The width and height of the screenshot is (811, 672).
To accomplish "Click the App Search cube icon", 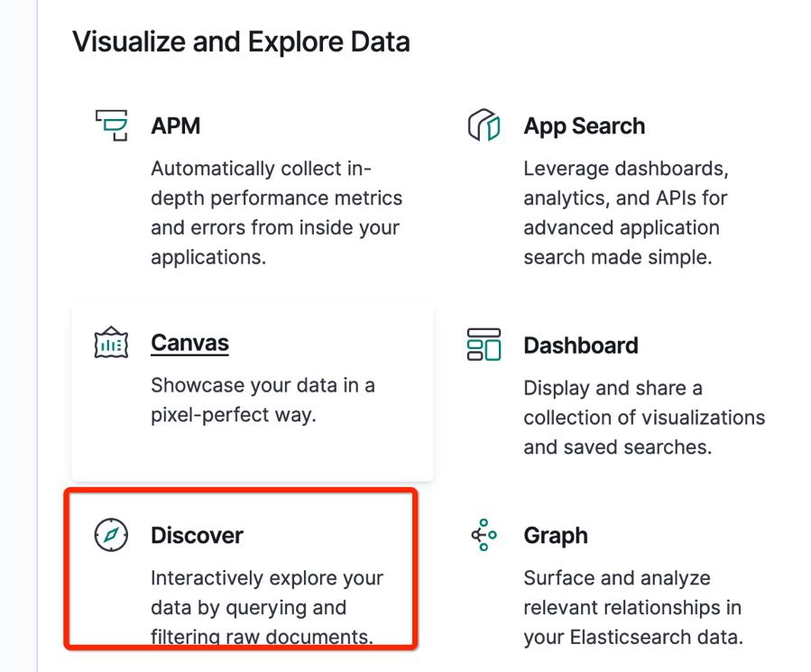I will pos(484,125).
